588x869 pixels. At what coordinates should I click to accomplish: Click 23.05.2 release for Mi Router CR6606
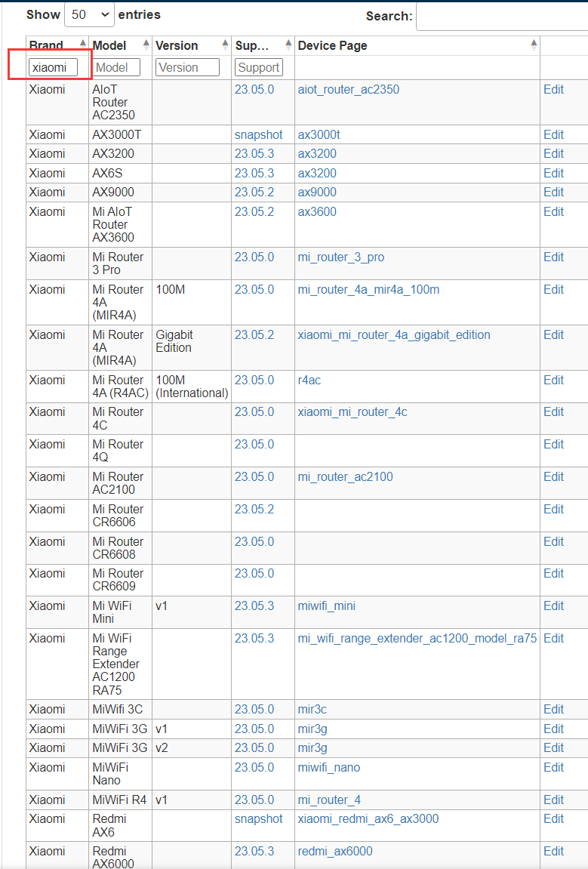coord(254,510)
